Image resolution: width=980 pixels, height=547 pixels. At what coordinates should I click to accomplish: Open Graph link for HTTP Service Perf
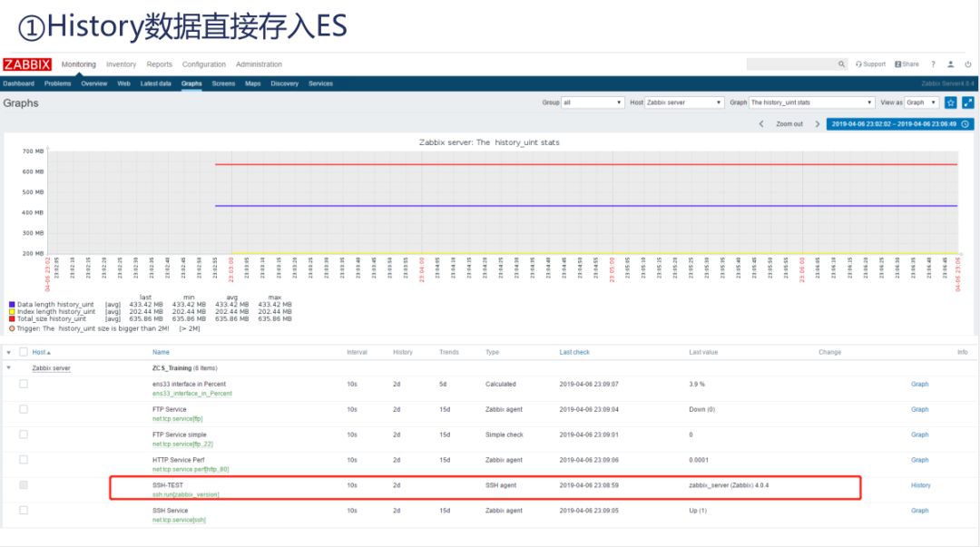[919, 460]
